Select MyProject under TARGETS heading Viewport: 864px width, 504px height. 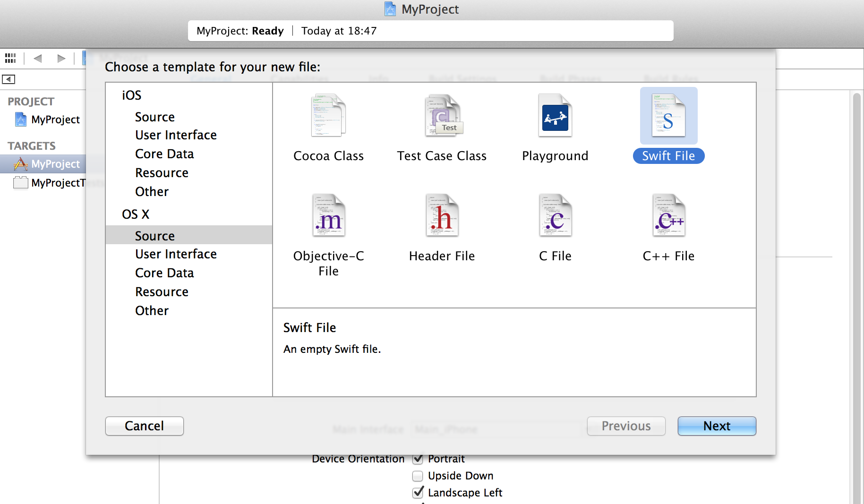click(55, 164)
